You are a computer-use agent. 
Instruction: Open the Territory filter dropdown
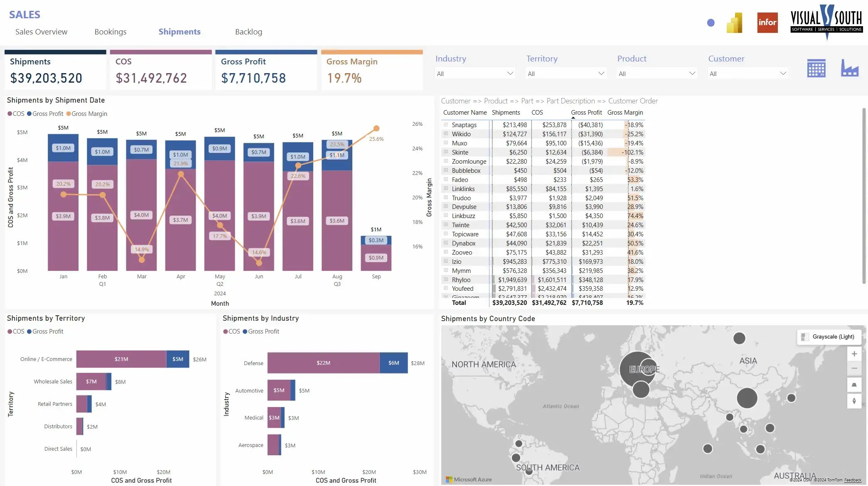566,74
